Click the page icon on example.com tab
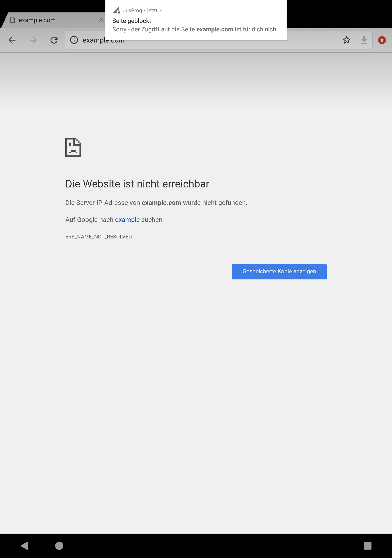This screenshot has height=558, width=392. coord(13,20)
